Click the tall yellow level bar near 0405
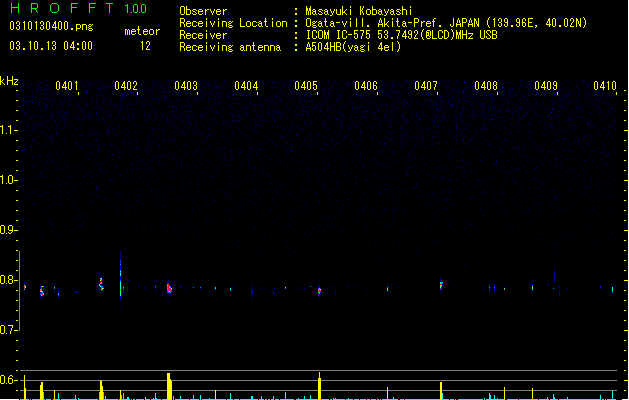This screenshot has width=629, height=400. pos(320,386)
